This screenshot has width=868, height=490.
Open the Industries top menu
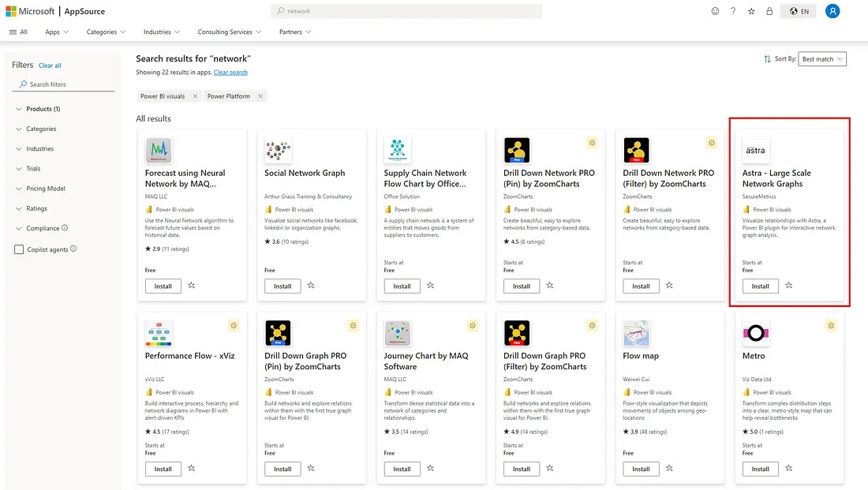click(x=162, y=32)
